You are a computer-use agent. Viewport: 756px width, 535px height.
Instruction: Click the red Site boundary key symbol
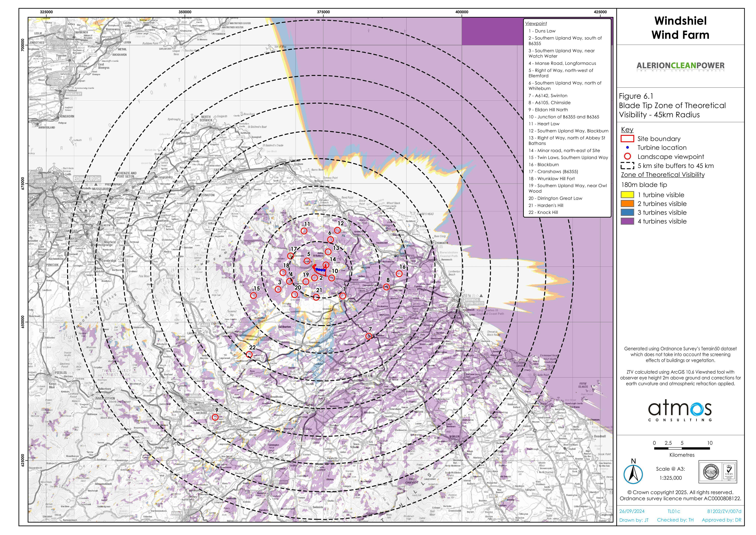(627, 139)
